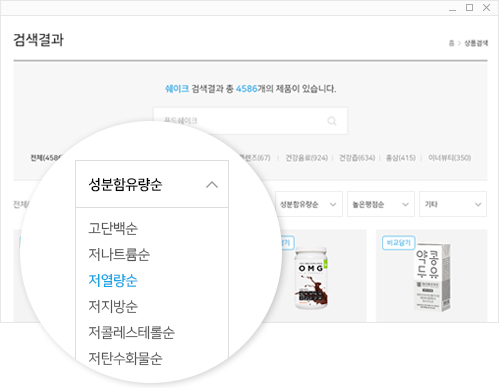Click the 건강음료(924) category filter

click(307, 158)
